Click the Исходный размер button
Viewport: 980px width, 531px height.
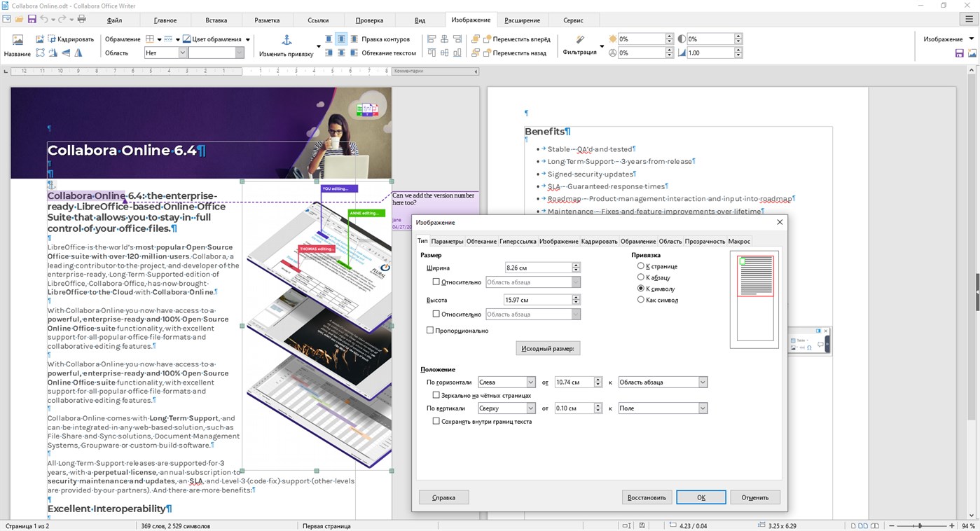(x=548, y=348)
